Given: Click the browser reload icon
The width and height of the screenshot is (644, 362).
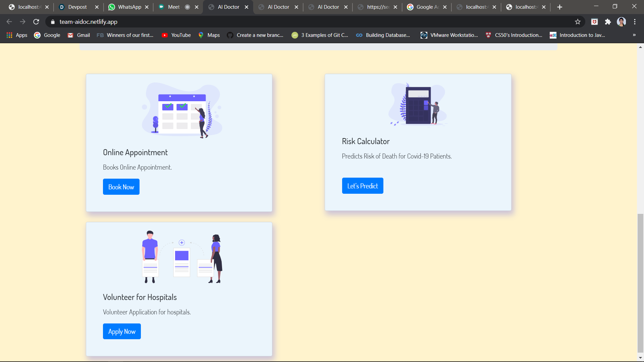Looking at the screenshot, I should (36, 22).
